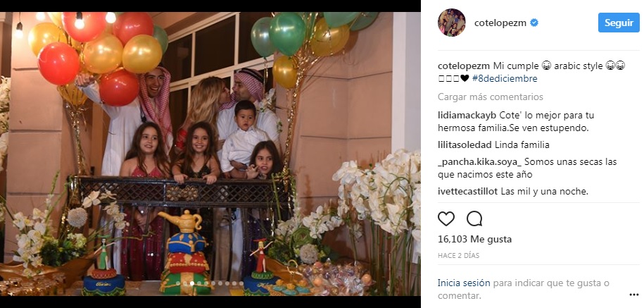This screenshot has height=308, width=644.
Task: Click the cotelopezm username in the caption
Action: (x=464, y=66)
